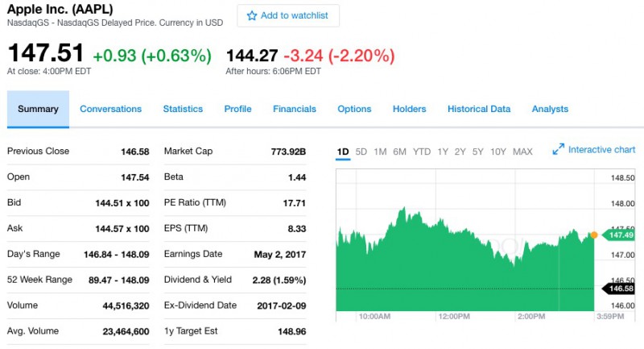Open the Interactive chart link

[601, 150]
